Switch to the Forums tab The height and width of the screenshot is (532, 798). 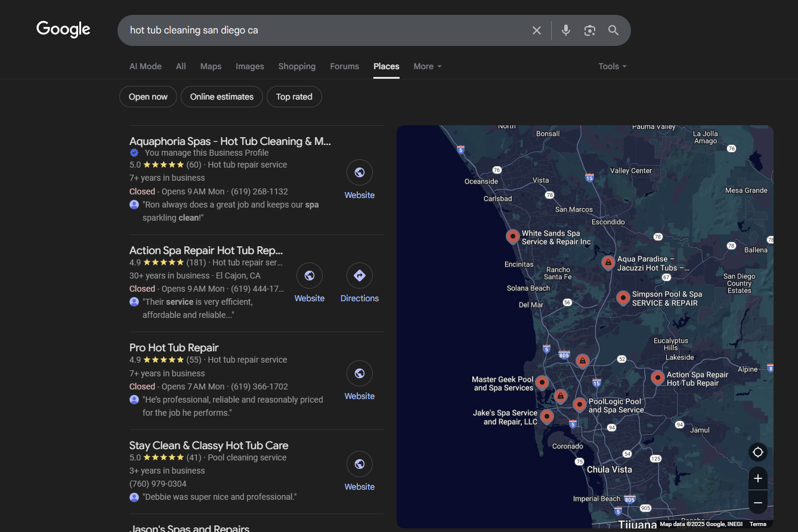345,66
